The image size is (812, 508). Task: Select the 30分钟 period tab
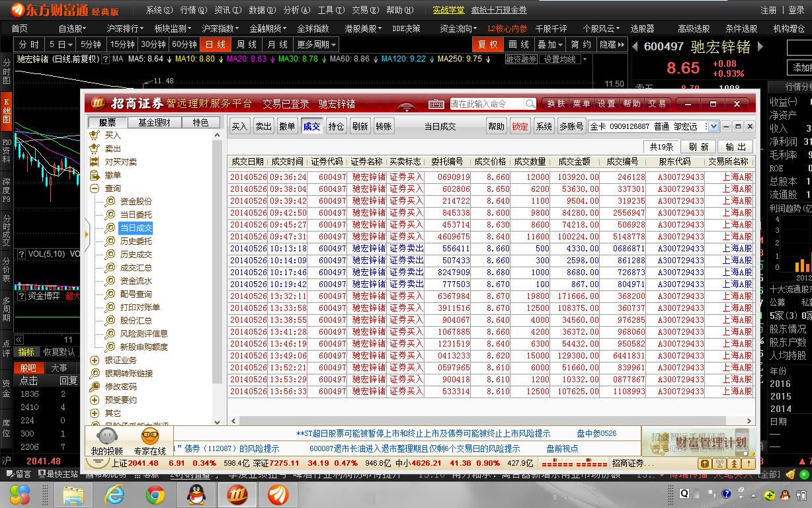click(153, 44)
